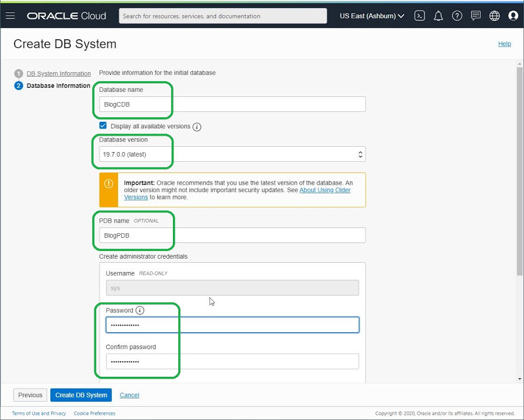524x420 pixels.
Task: Click the help question mark icon
Action: pos(457,16)
